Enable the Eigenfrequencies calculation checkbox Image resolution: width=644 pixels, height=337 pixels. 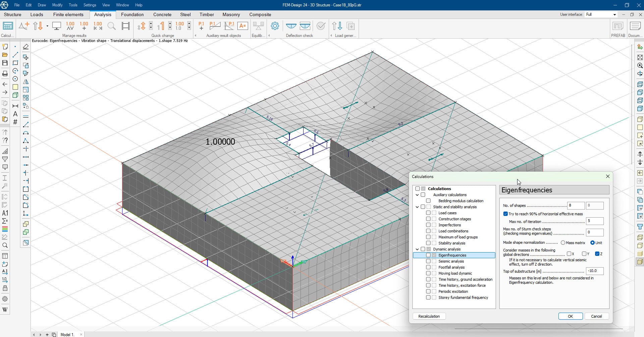click(x=428, y=255)
